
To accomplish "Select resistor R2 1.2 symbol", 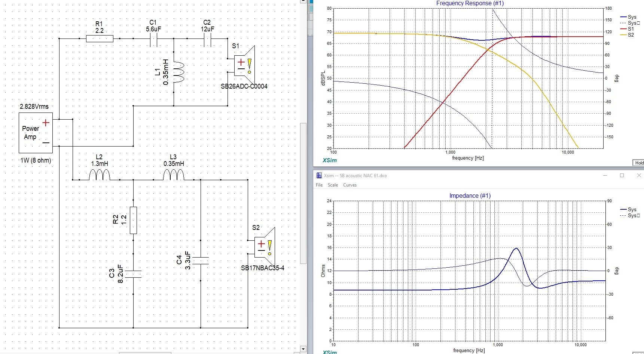I will pos(133,220).
